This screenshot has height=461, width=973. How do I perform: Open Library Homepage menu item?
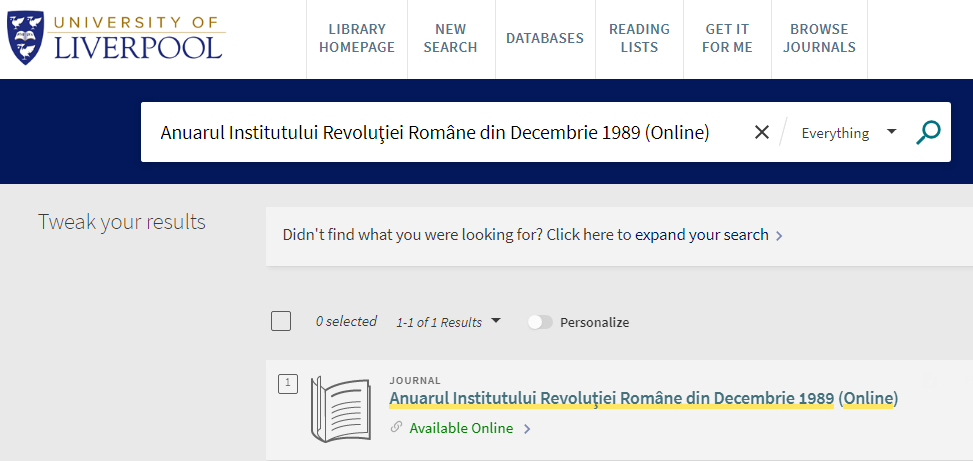(x=357, y=38)
